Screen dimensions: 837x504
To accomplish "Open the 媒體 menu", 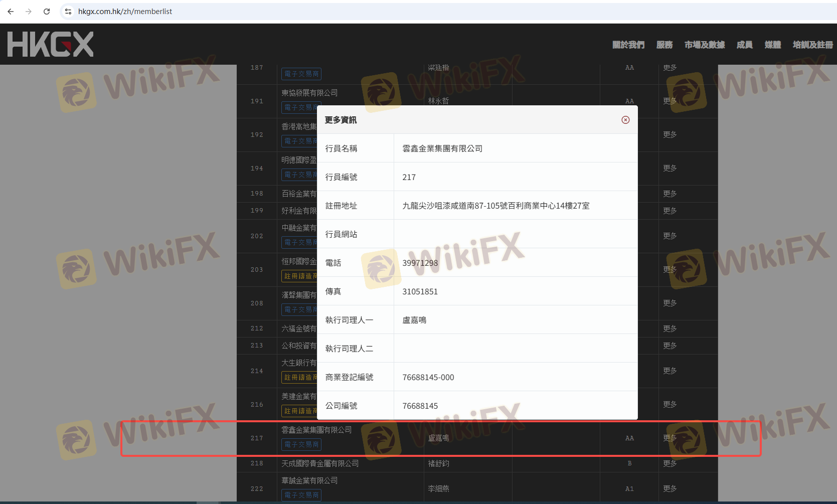I will point(772,45).
